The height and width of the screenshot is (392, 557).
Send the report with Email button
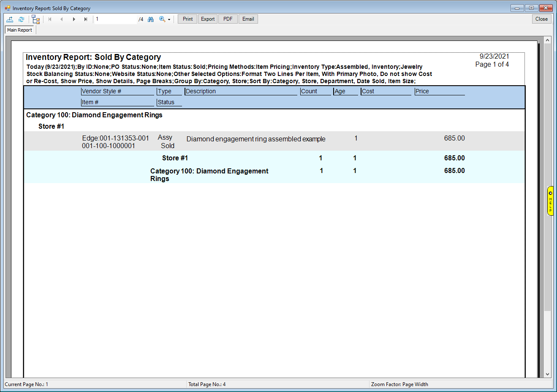click(x=248, y=19)
